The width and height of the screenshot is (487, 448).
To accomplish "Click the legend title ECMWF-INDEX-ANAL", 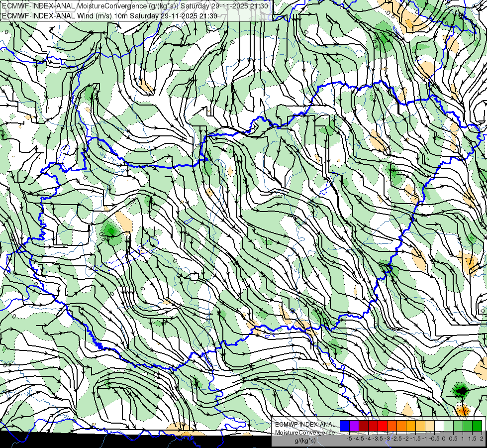I will pos(305,425).
